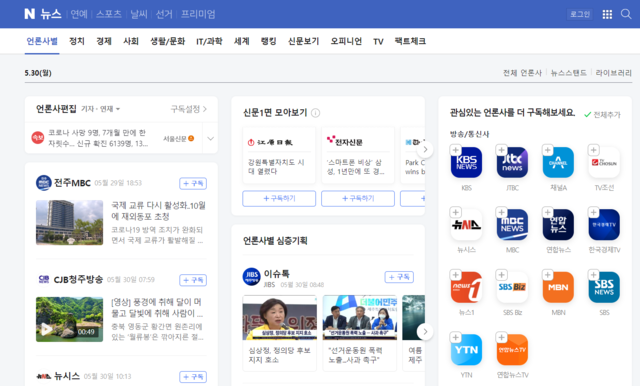Switch to the 정치 tab

[77, 41]
